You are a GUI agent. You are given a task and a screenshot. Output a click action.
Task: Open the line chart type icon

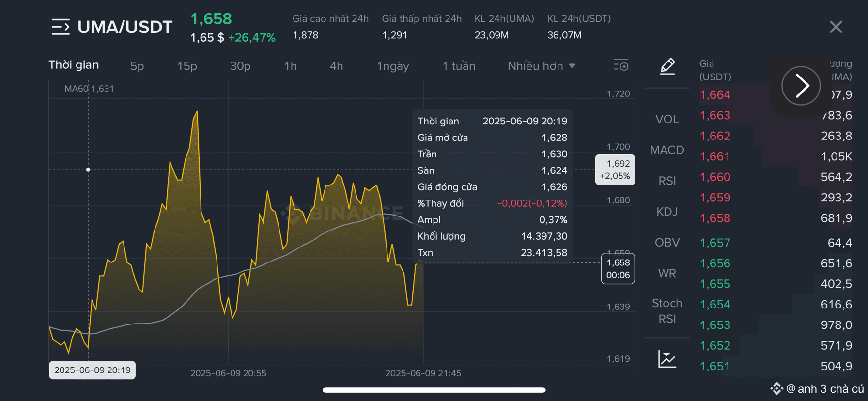[667, 359]
